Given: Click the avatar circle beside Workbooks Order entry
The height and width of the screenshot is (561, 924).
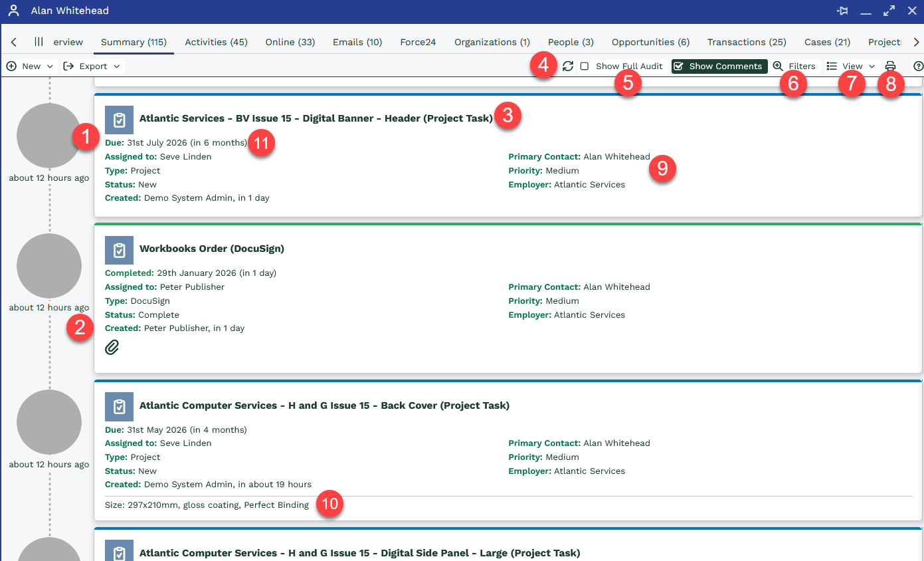Looking at the screenshot, I should pos(49,266).
